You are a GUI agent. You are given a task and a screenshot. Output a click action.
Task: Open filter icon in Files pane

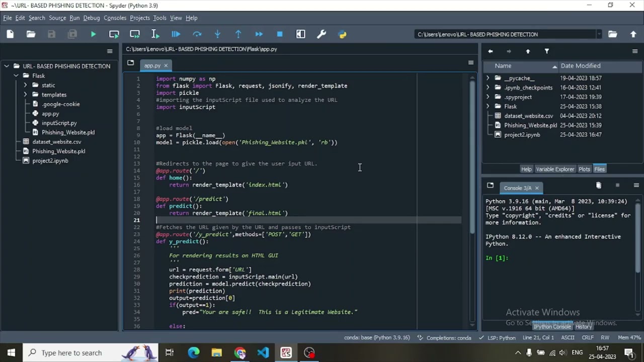tap(546, 51)
